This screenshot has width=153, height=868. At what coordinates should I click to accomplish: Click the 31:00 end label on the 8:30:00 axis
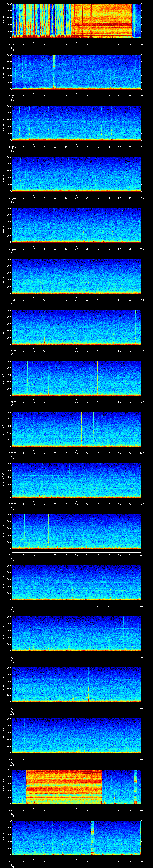click(141, 862)
